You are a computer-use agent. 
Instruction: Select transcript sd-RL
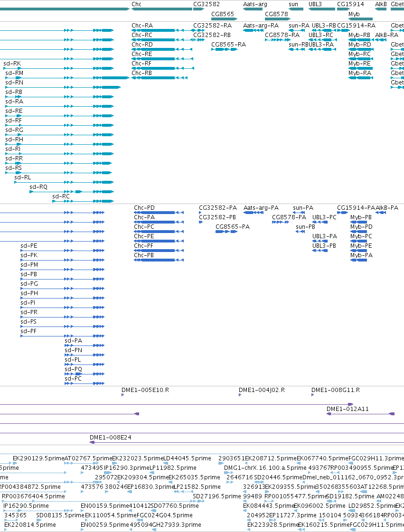pos(22,177)
